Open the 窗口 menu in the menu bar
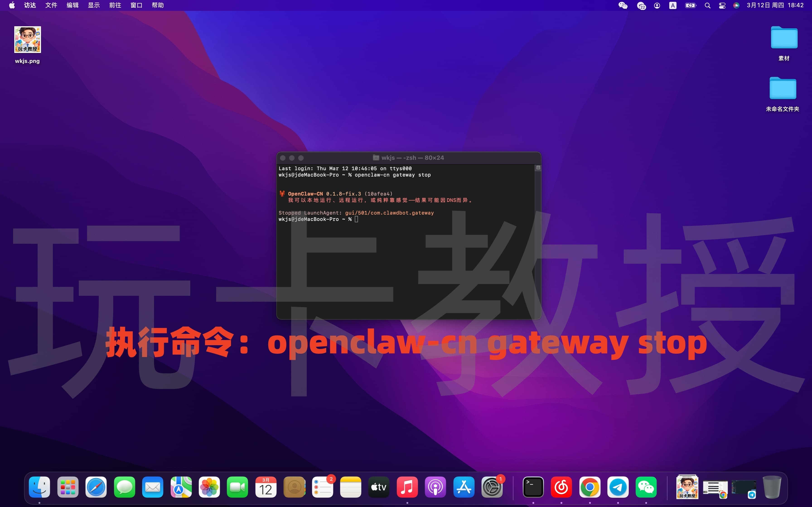The width and height of the screenshot is (812, 507). 136,5
